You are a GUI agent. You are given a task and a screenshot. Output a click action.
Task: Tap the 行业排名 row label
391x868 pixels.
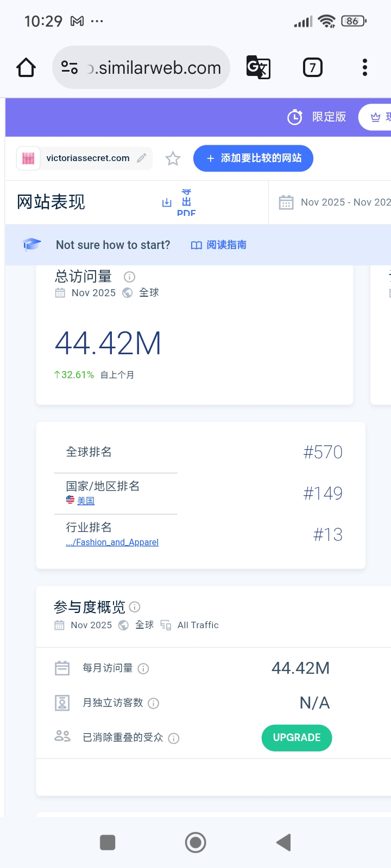coord(89,527)
